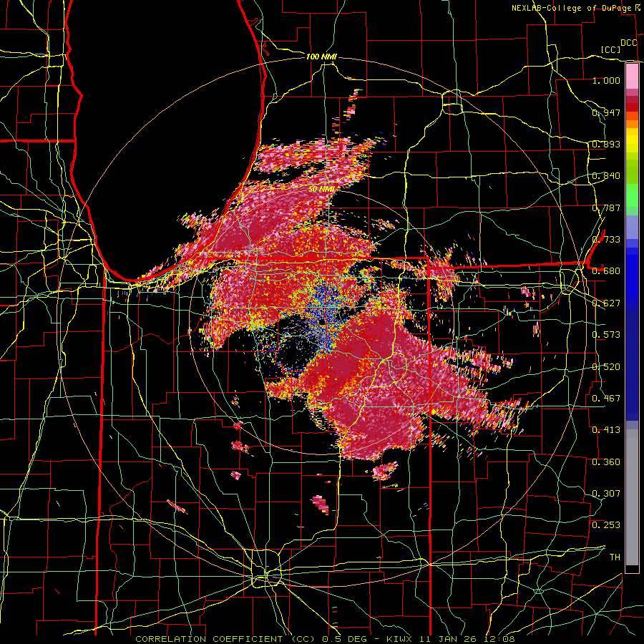Click the 50 NMI range ring label
Image resolution: width=644 pixels, height=644 pixels.
pyautogui.click(x=321, y=189)
